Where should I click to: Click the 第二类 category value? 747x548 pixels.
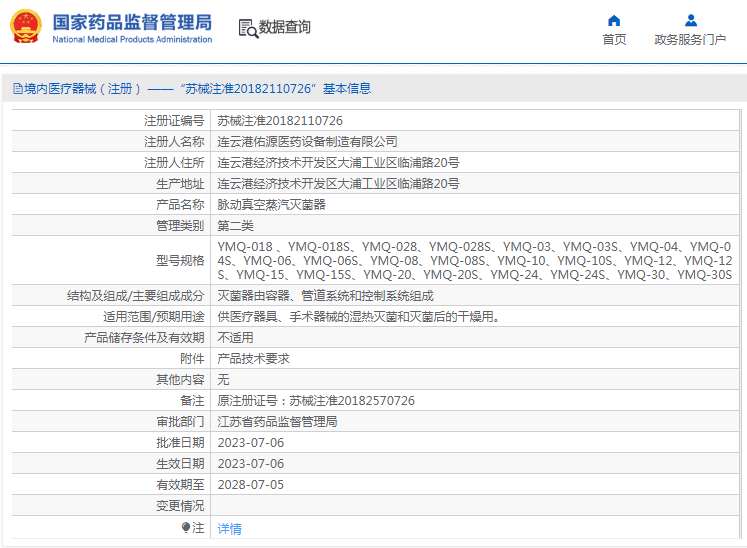pyautogui.click(x=235, y=225)
